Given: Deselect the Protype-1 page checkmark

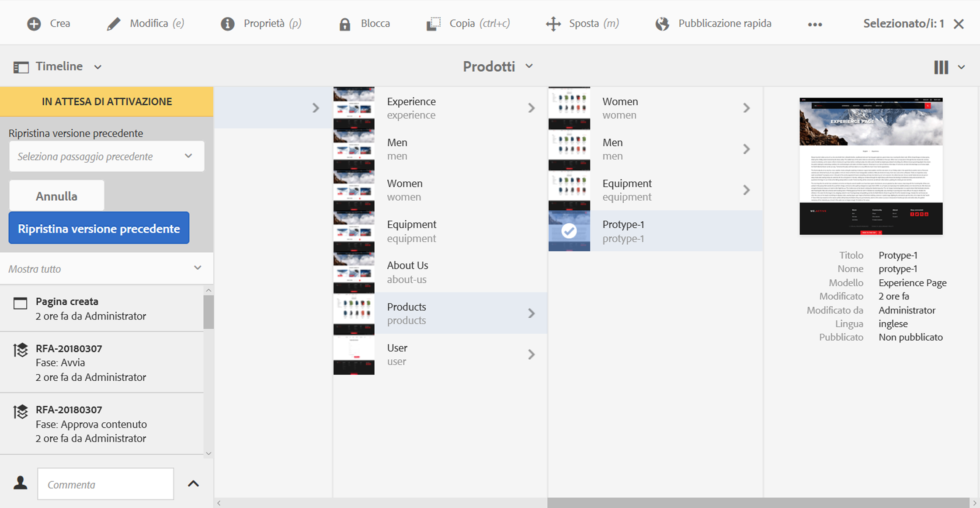Looking at the screenshot, I should pyautogui.click(x=569, y=231).
